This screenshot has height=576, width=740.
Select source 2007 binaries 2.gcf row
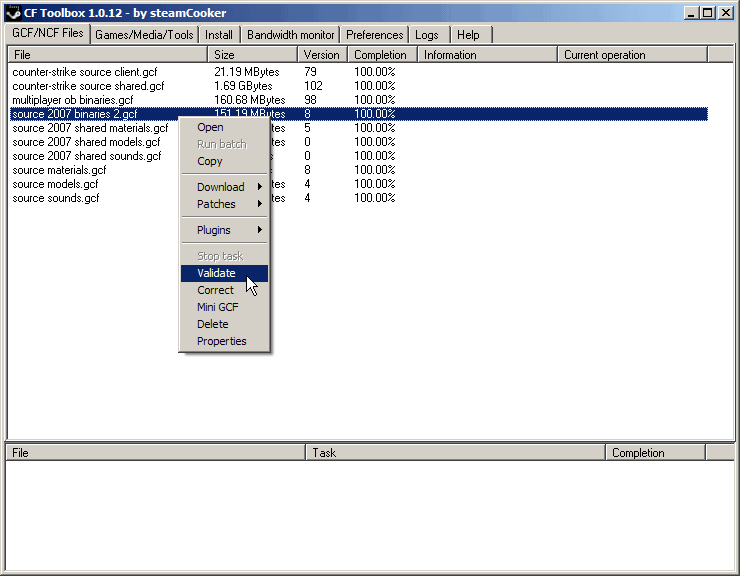pyautogui.click(x=359, y=114)
